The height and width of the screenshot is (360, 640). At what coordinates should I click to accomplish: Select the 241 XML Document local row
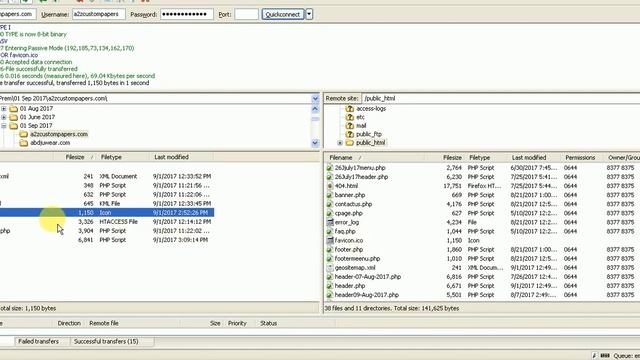pyautogui.click(x=107, y=176)
